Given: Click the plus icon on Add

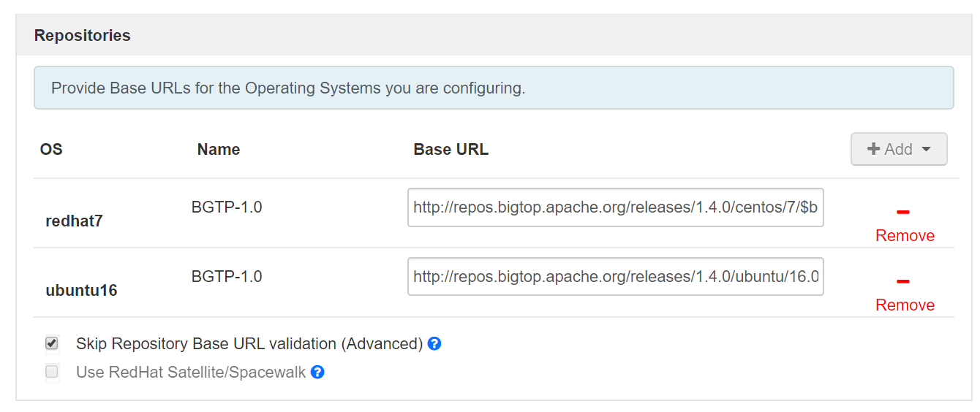Looking at the screenshot, I should tap(873, 149).
